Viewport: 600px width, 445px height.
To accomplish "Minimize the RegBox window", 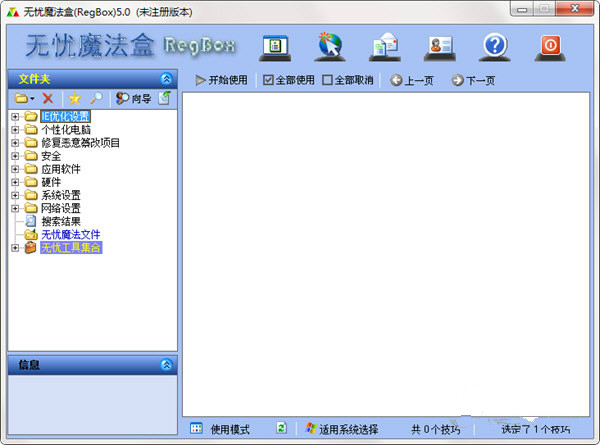I will click(x=522, y=9).
